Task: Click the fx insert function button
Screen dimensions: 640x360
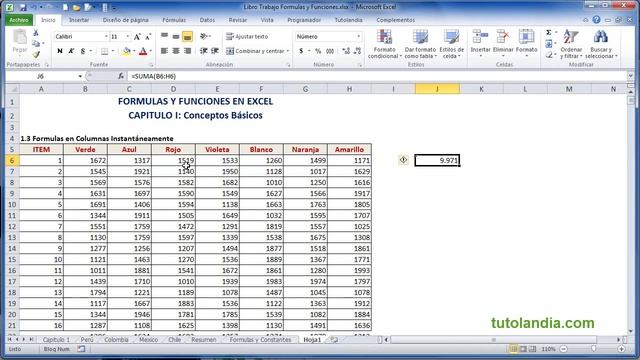Action: [121, 76]
